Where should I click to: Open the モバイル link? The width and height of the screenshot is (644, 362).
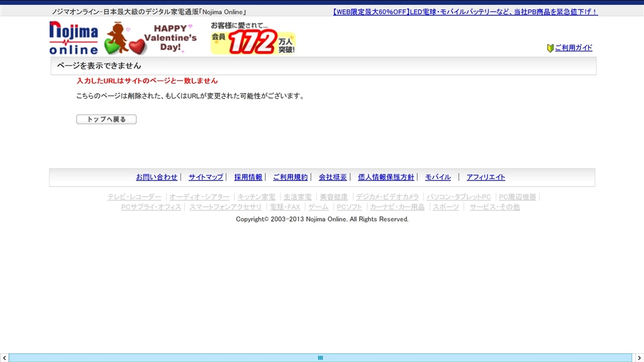(438, 177)
